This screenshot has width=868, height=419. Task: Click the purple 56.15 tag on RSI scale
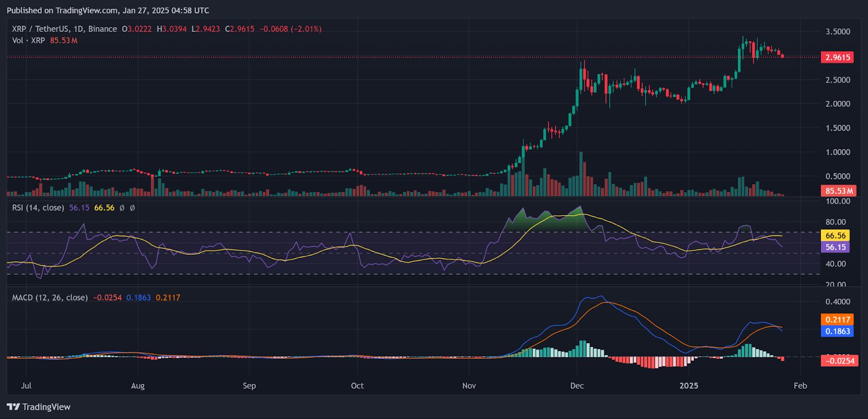coord(835,247)
